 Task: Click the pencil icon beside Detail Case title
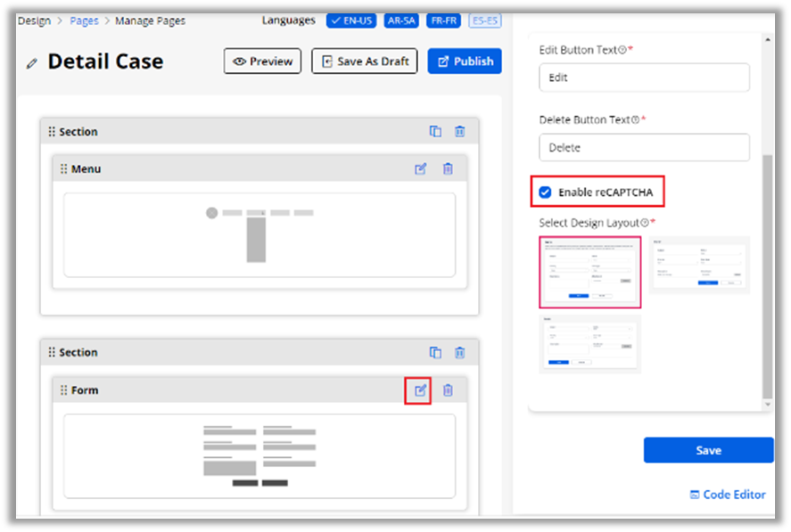(32, 63)
